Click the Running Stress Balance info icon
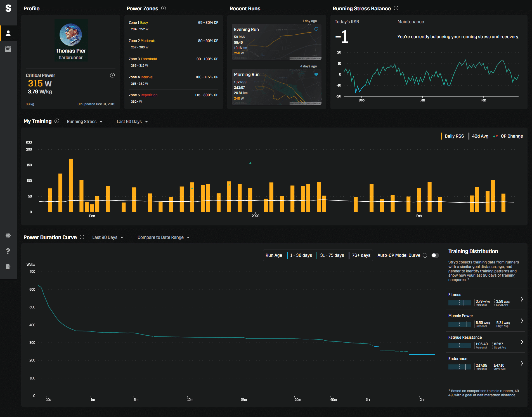 (x=396, y=8)
